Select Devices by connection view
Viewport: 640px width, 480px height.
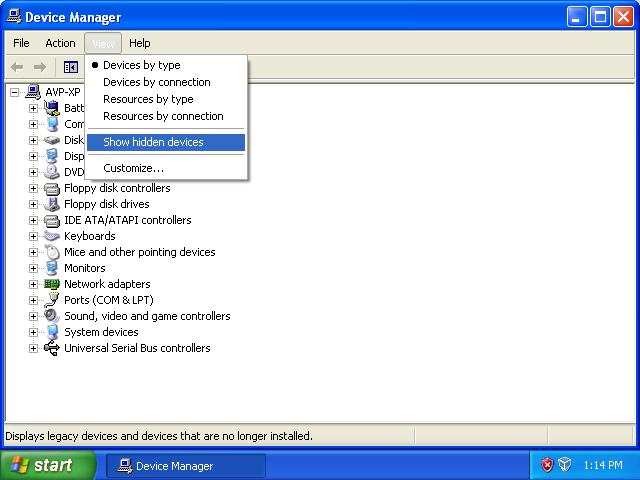[166, 82]
